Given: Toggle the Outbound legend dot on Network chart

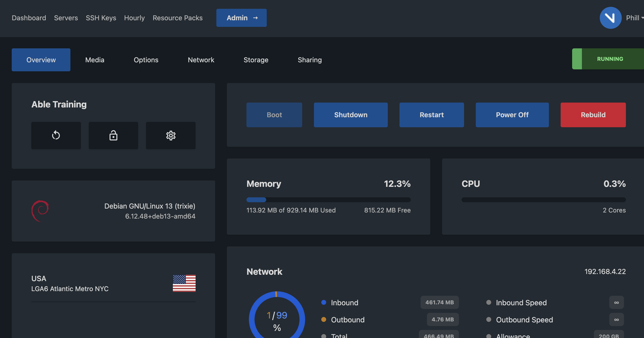Looking at the screenshot, I should pos(324,319).
